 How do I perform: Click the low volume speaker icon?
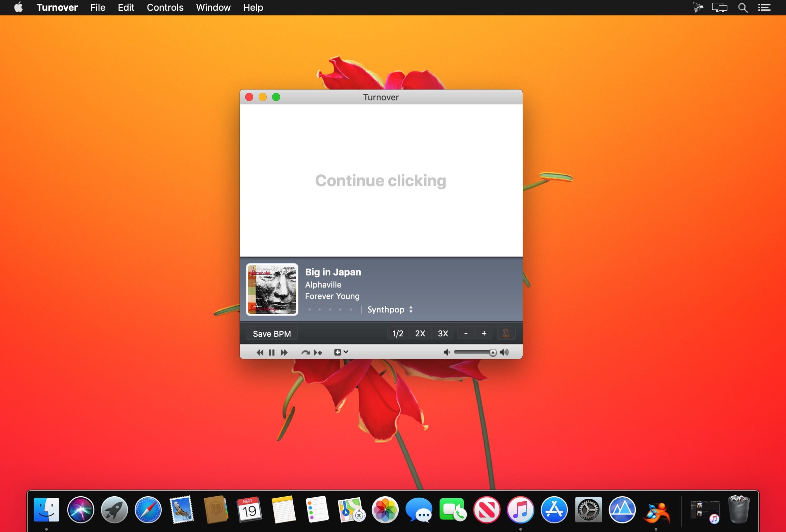pyautogui.click(x=447, y=353)
